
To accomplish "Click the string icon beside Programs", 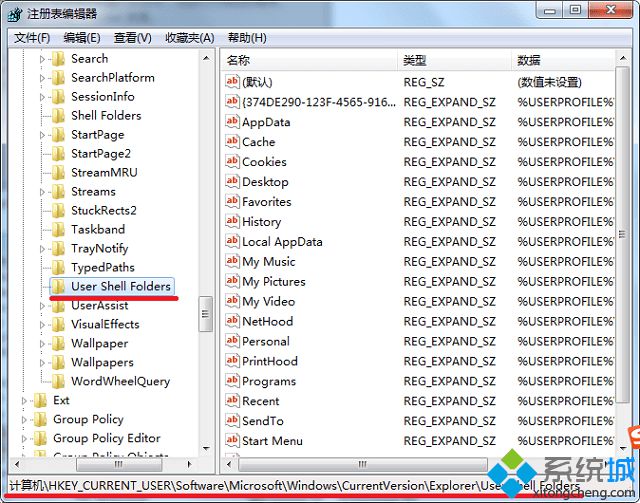I will pyautogui.click(x=232, y=381).
